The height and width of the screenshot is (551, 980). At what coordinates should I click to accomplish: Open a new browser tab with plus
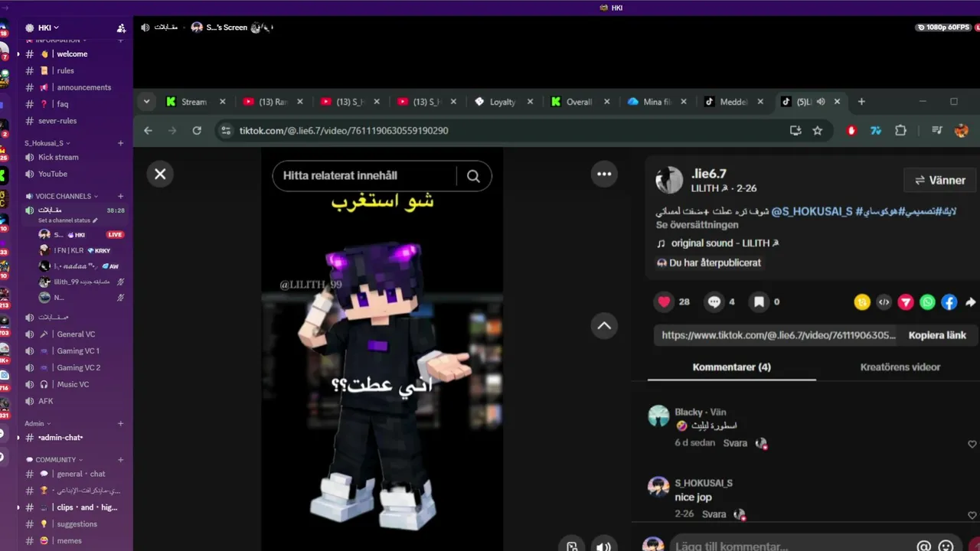pyautogui.click(x=861, y=102)
